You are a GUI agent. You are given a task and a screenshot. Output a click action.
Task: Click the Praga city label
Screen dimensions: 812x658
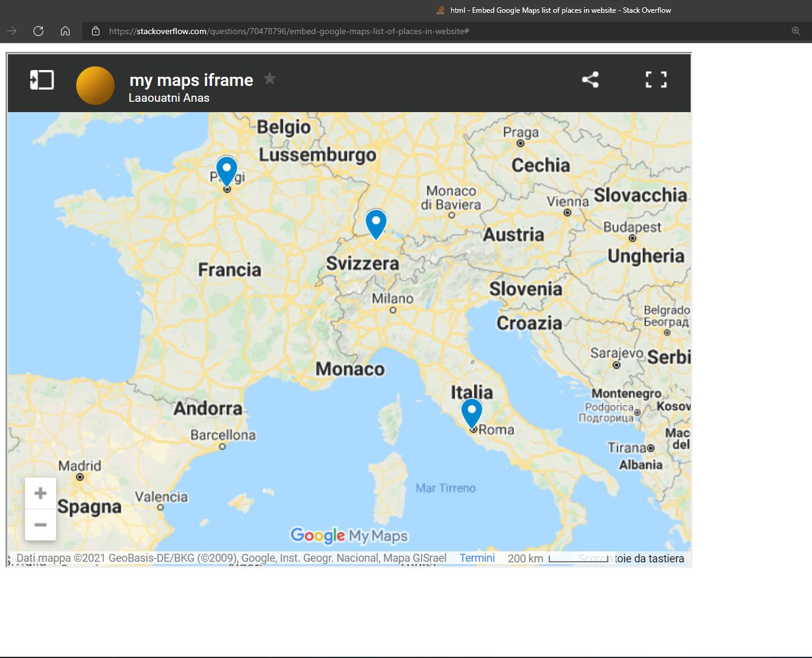(x=521, y=133)
